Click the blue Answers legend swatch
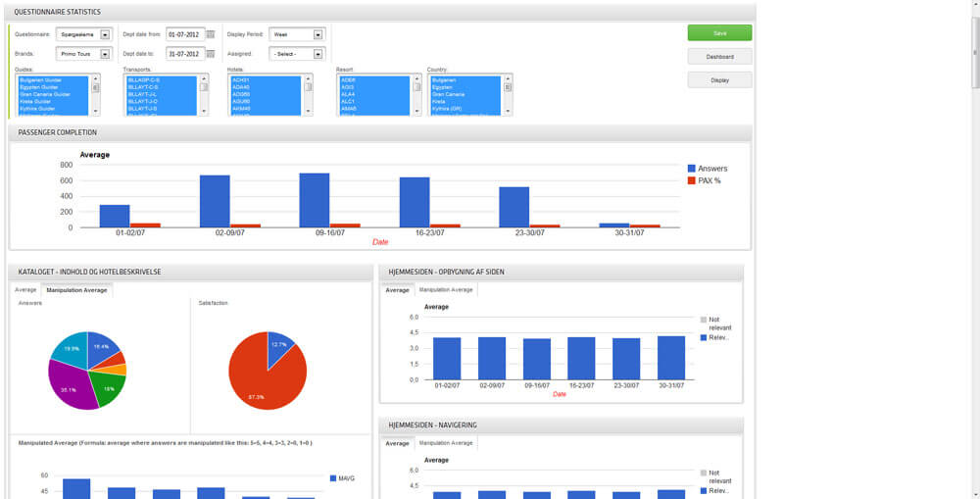The height and width of the screenshot is (499, 980). pos(691,169)
